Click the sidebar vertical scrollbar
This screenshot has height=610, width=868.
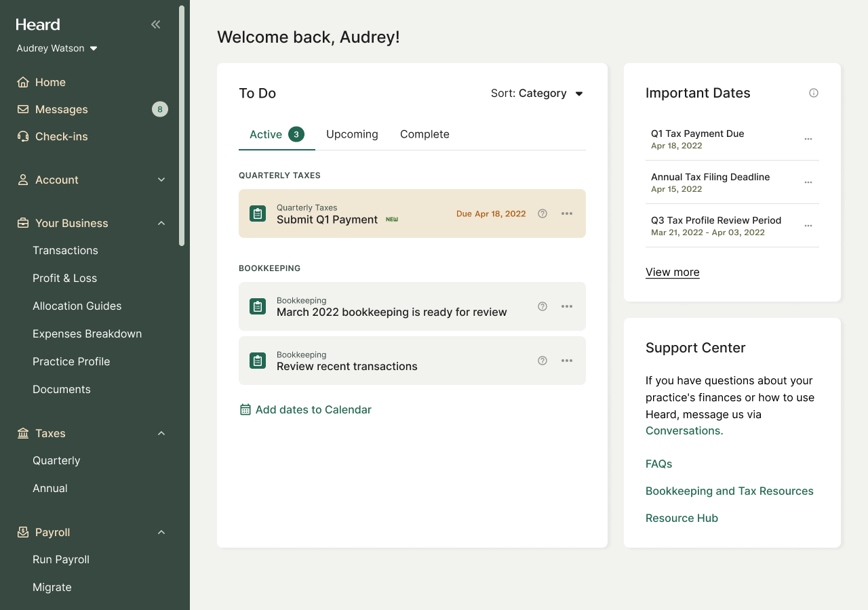(x=182, y=125)
